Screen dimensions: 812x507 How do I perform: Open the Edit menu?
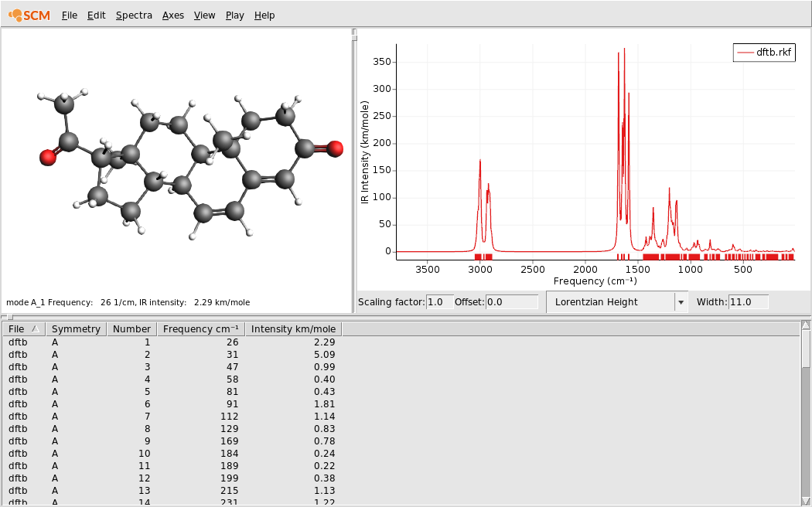click(97, 15)
